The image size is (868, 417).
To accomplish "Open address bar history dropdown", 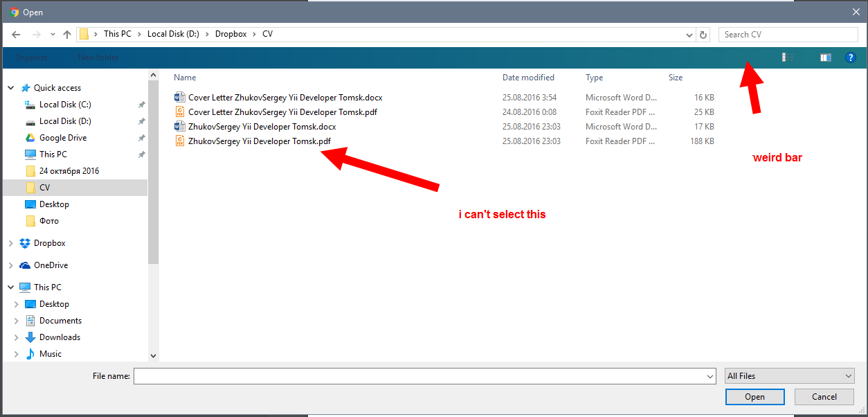I will coord(689,35).
